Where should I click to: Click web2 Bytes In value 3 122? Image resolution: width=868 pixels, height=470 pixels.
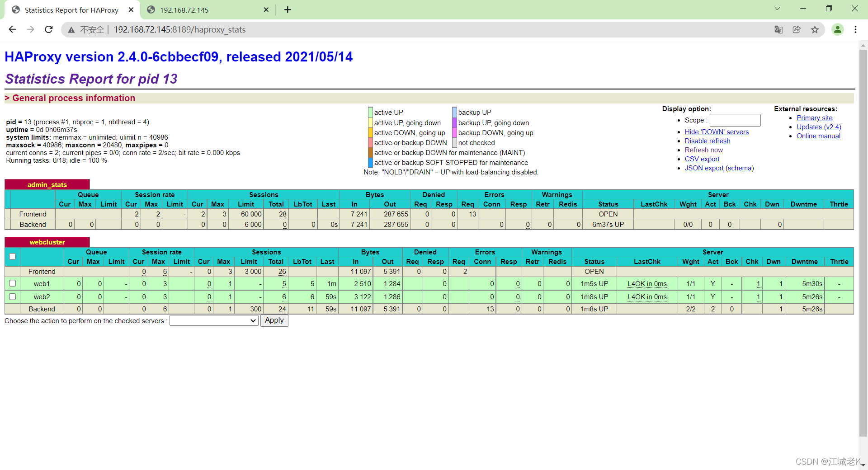coord(362,297)
